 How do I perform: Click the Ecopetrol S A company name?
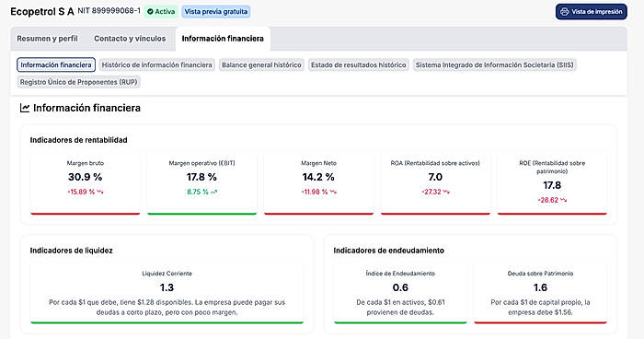42,12
